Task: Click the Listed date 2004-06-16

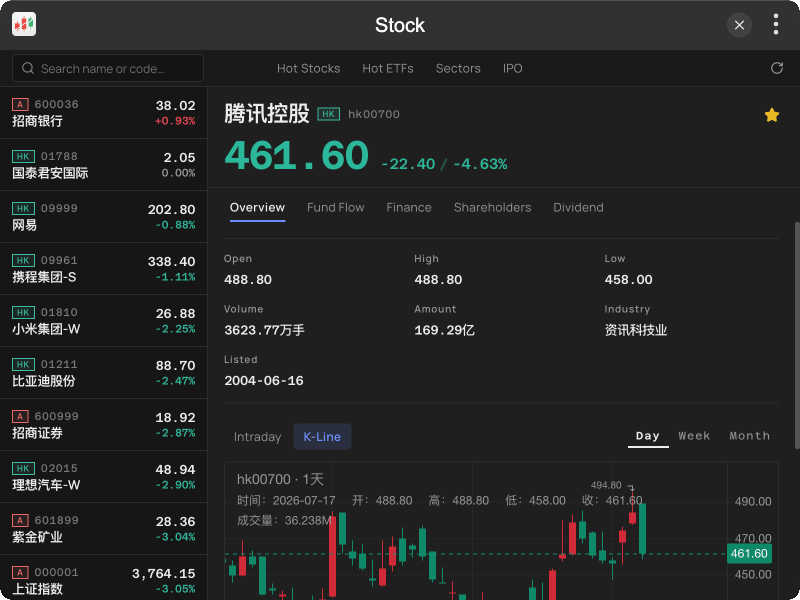Action: pyautogui.click(x=264, y=381)
